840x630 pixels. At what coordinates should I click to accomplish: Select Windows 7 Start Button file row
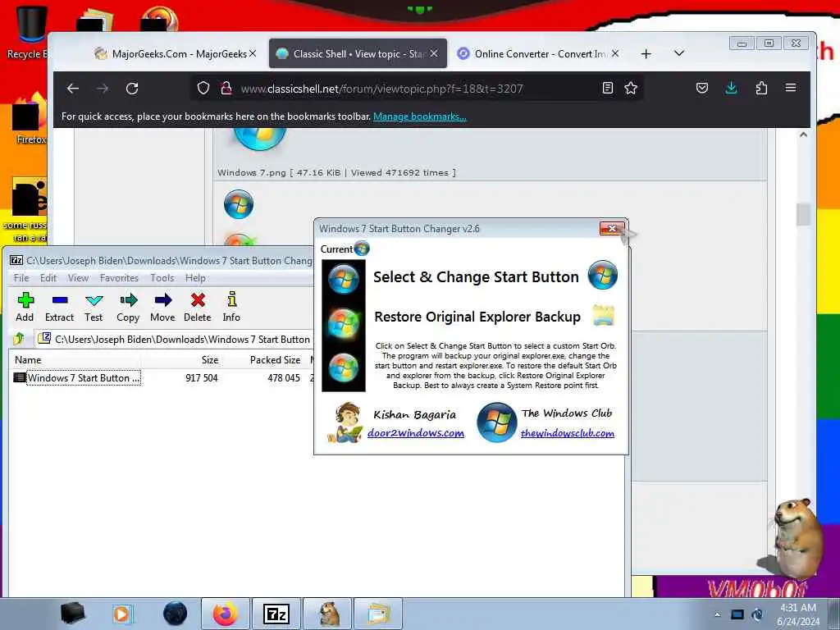click(161, 377)
